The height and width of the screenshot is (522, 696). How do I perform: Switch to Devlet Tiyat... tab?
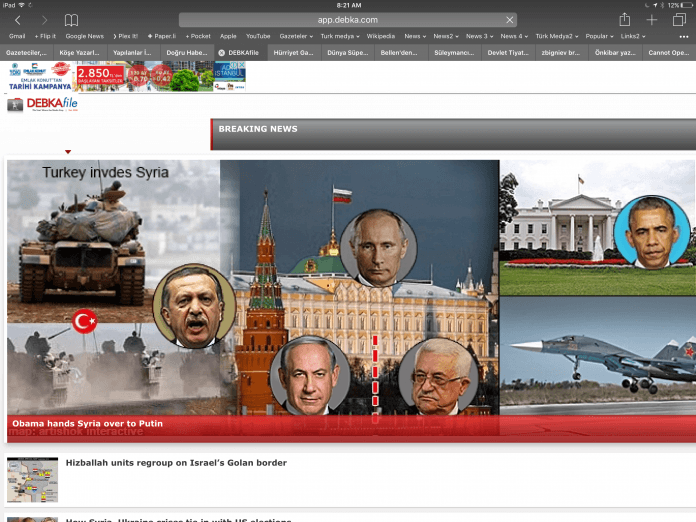(508, 52)
